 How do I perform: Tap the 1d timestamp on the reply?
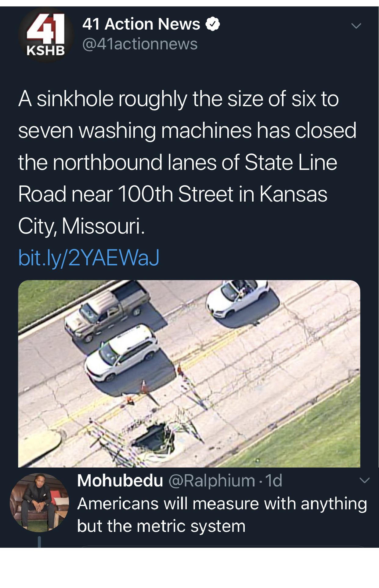[274, 481]
